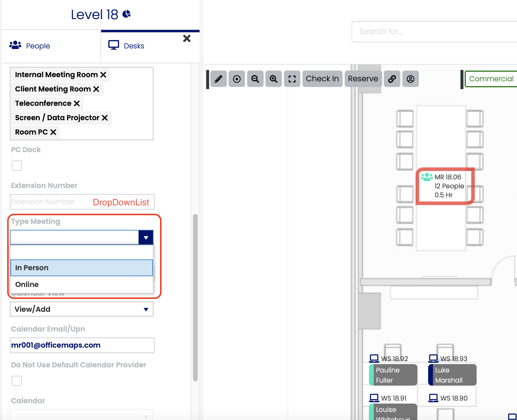Viewport: 517px width, 420px height.
Task: Click the laptop icon for WS 18.91
Action: tap(374, 398)
